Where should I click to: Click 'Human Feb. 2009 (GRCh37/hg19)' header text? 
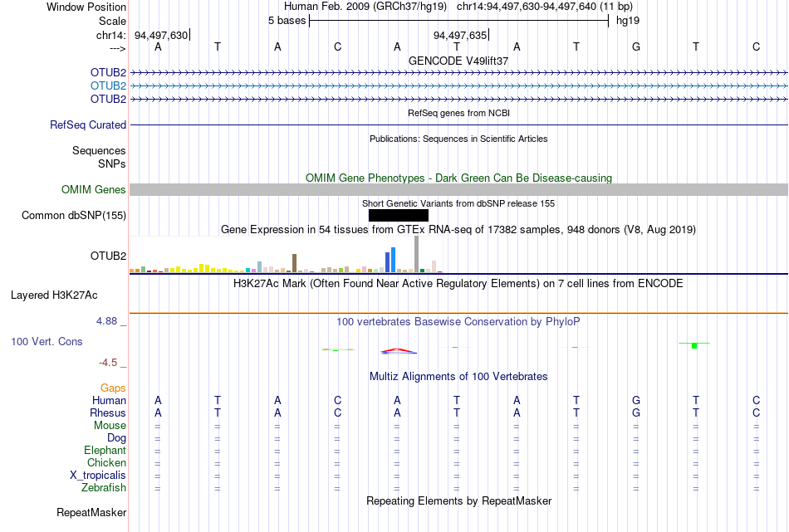(x=365, y=7)
